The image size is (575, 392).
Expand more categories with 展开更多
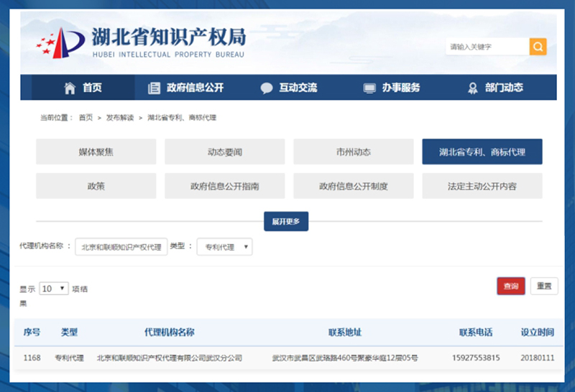point(286,221)
